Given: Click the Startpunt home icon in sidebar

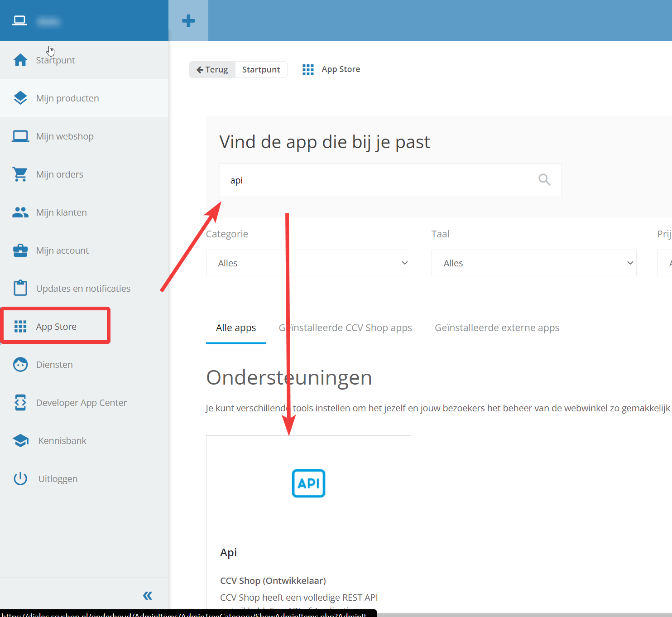Looking at the screenshot, I should pos(20,60).
